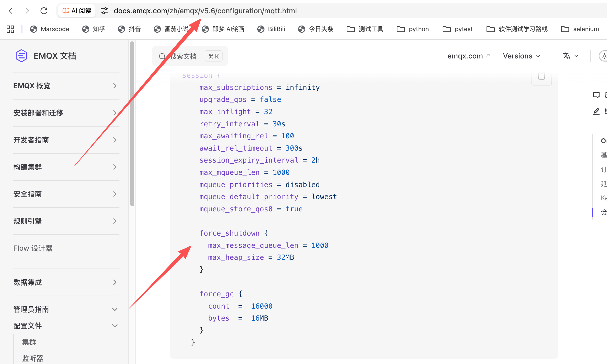The height and width of the screenshot is (364, 607).
Task: Open the pytest bookmark folder
Action: click(x=458, y=29)
